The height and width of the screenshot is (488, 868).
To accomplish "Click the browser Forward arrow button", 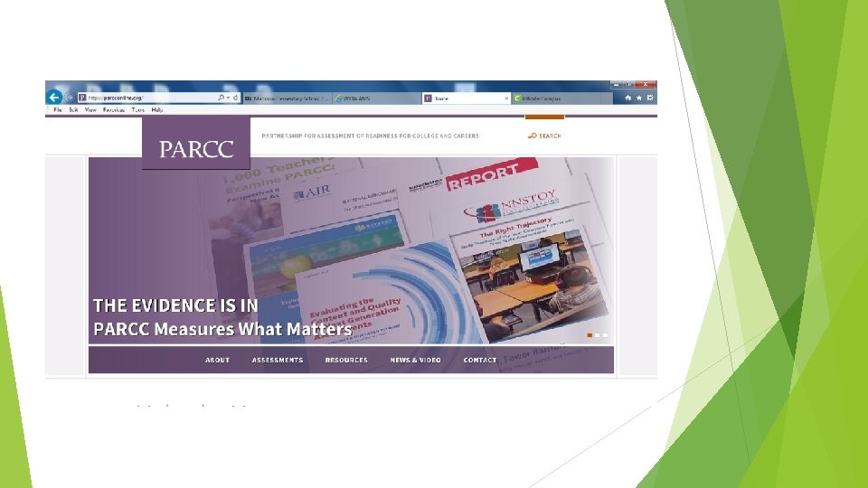I will pos(70,98).
